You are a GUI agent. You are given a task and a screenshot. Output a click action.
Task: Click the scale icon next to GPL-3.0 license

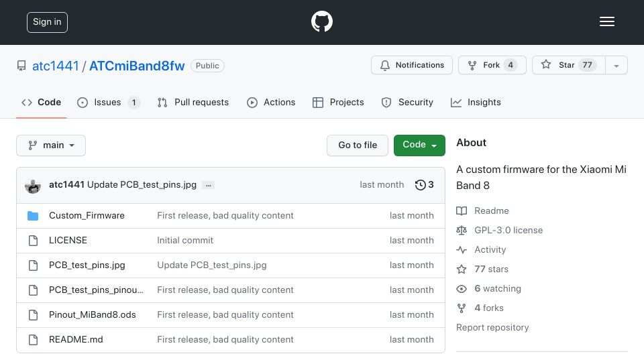click(x=462, y=230)
